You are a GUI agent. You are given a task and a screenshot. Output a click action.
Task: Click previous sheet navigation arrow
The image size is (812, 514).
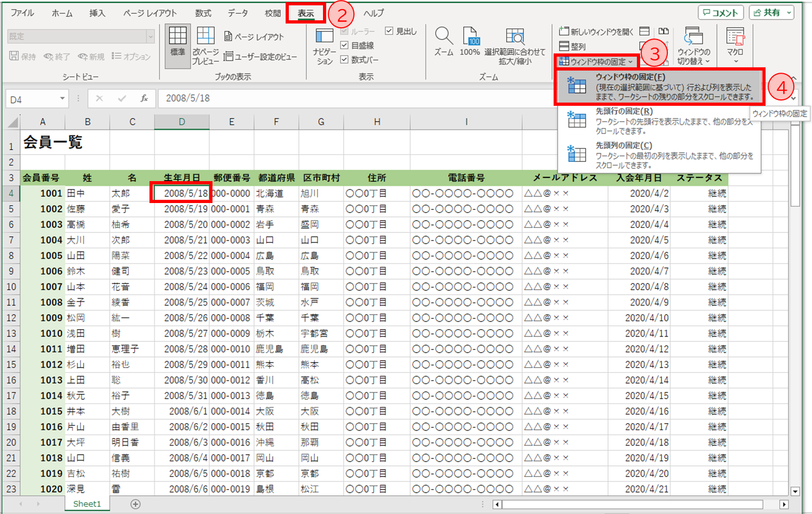20,504
